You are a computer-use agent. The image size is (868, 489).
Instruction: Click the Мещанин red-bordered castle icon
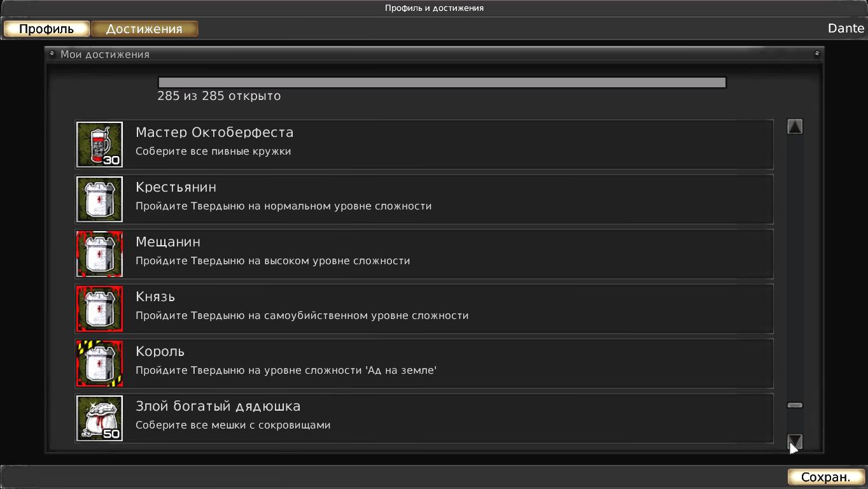(x=99, y=254)
